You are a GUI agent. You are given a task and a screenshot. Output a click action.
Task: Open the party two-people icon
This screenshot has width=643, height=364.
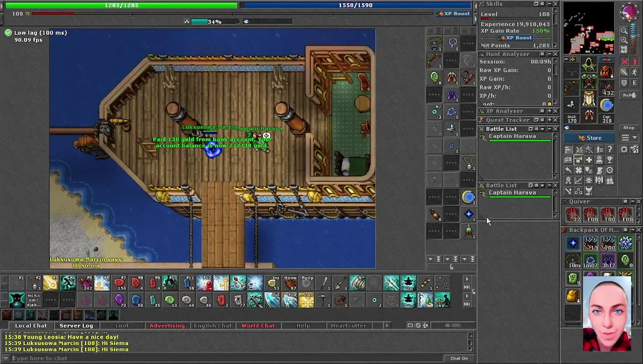(x=610, y=180)
